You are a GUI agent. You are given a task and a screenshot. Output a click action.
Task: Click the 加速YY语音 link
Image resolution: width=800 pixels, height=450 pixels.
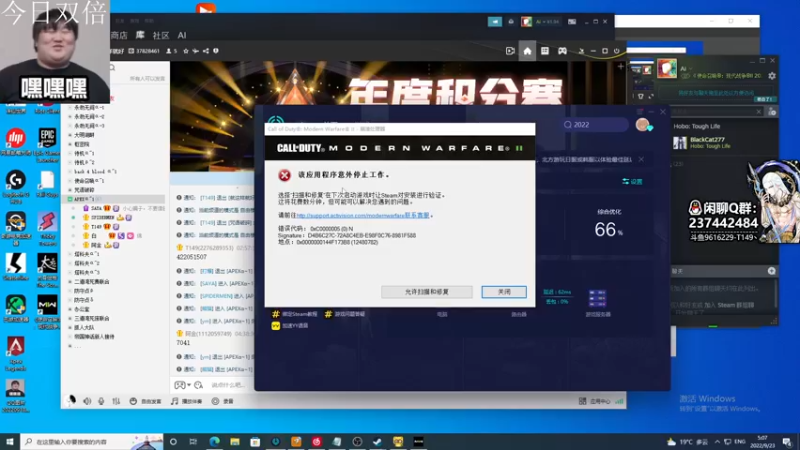point(290,326)
